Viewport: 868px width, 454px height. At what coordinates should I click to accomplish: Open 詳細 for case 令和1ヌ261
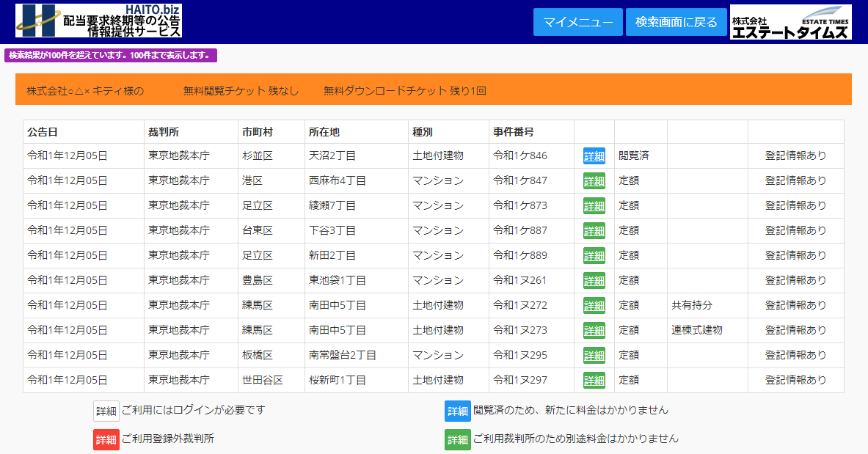[594, 280]
